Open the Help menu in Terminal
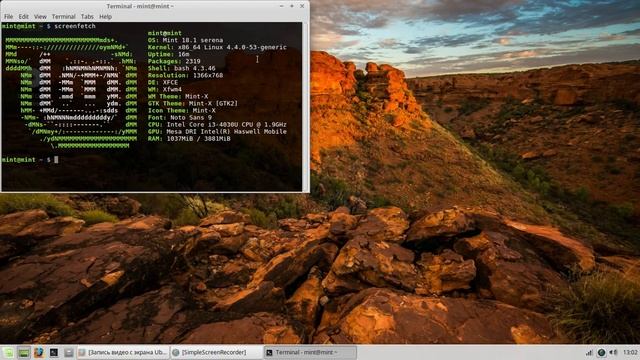The height and width of the screenshot is (360, 640). pyautogui.click(x=105, y=17)
